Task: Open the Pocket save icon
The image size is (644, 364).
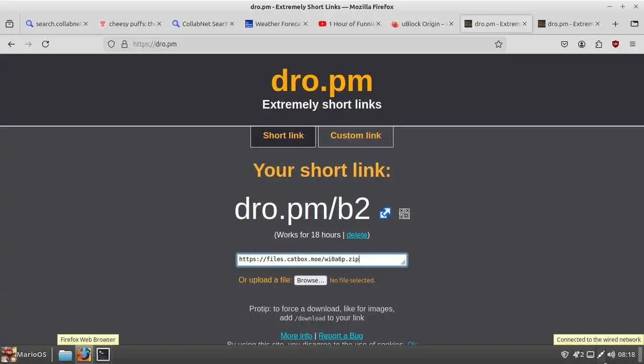Action: tap(564, 44)
